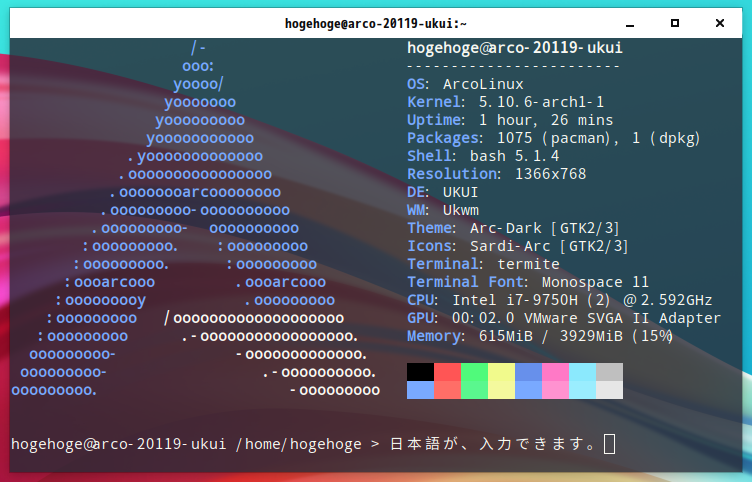
Task: Click the Memory line 615MiB / 3929MiB
Action: tap(540, 336)
